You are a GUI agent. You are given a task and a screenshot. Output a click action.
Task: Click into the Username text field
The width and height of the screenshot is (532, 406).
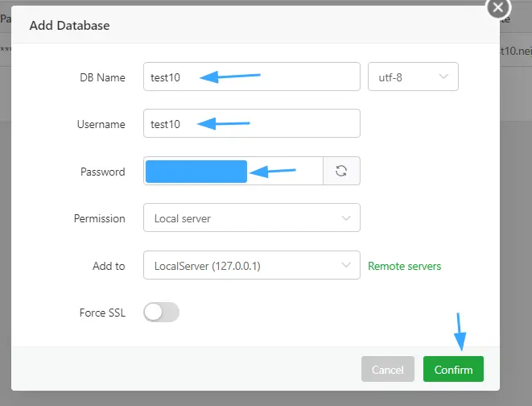[250, 124]
